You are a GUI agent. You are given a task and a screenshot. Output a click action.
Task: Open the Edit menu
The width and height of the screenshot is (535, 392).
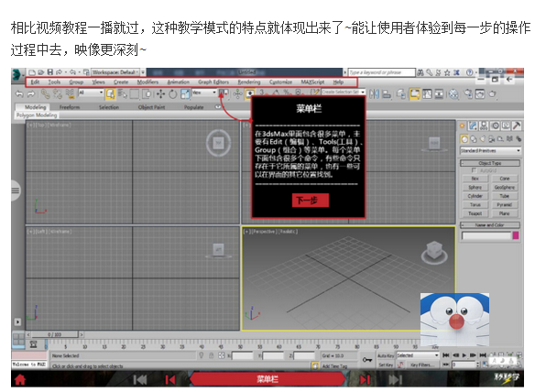click(x=35, y=82)
